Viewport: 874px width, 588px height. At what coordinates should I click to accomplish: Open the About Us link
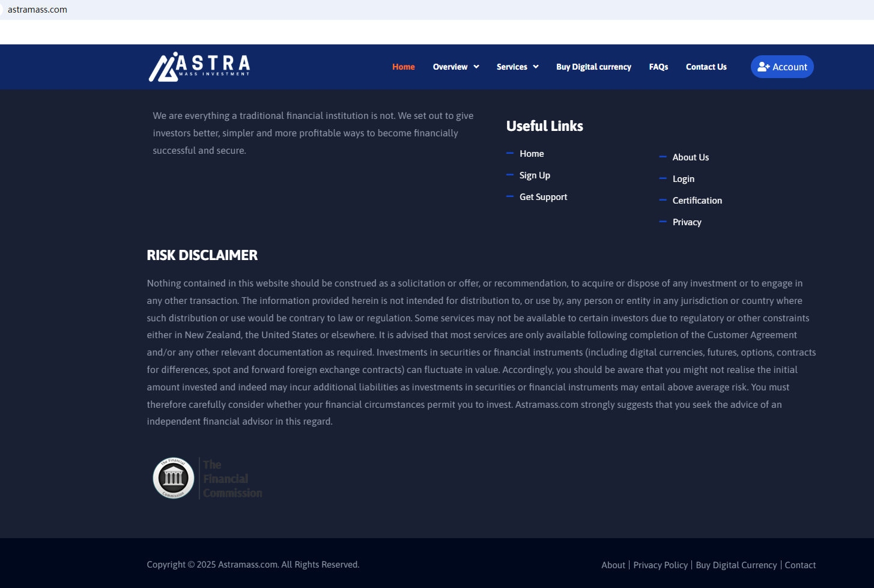pos(691,157)
